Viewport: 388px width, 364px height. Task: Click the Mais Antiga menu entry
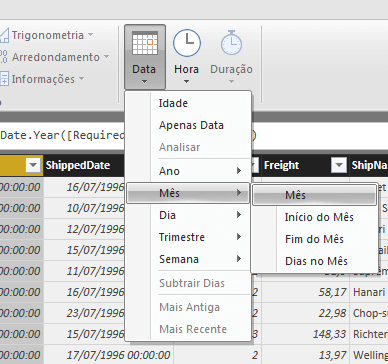(188, 307)
